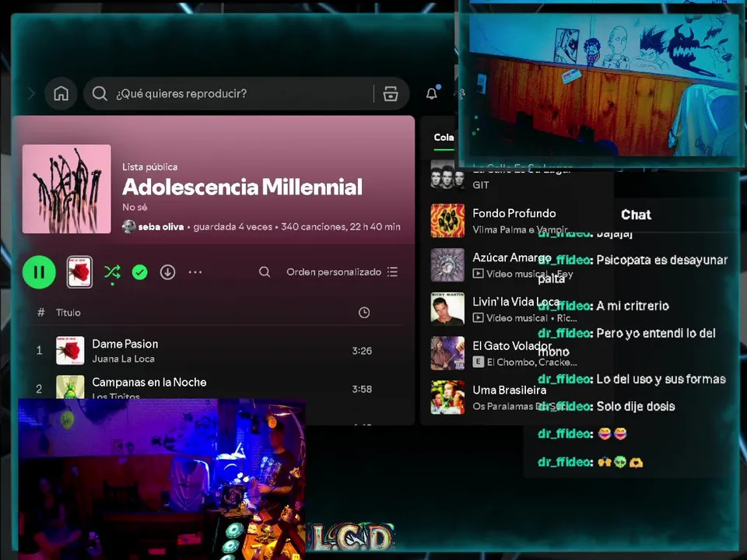Select track 'Dame Pasion'
Viewport: 747px width, 560px height.
pyautogui.click(x=124, y=344)
